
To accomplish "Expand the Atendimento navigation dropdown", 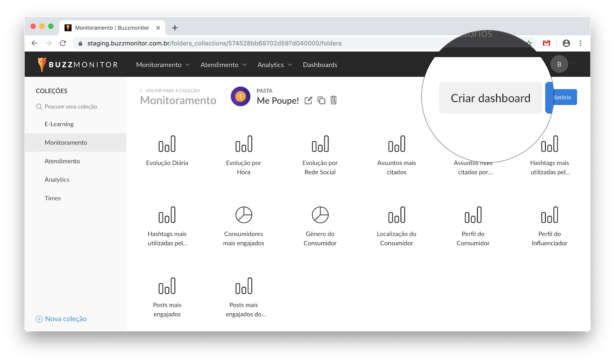I will (223, 65).
